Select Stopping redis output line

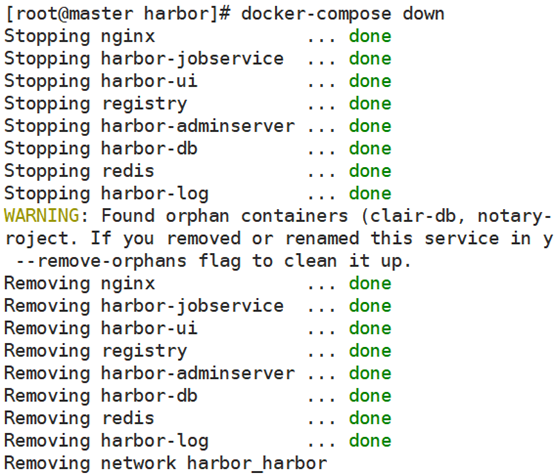[x=198, y=171]
